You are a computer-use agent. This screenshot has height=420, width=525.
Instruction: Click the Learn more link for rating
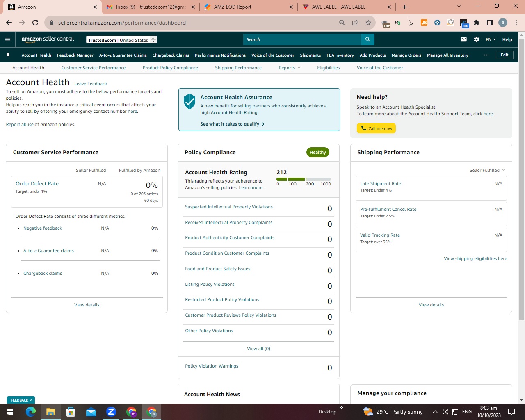251,187
